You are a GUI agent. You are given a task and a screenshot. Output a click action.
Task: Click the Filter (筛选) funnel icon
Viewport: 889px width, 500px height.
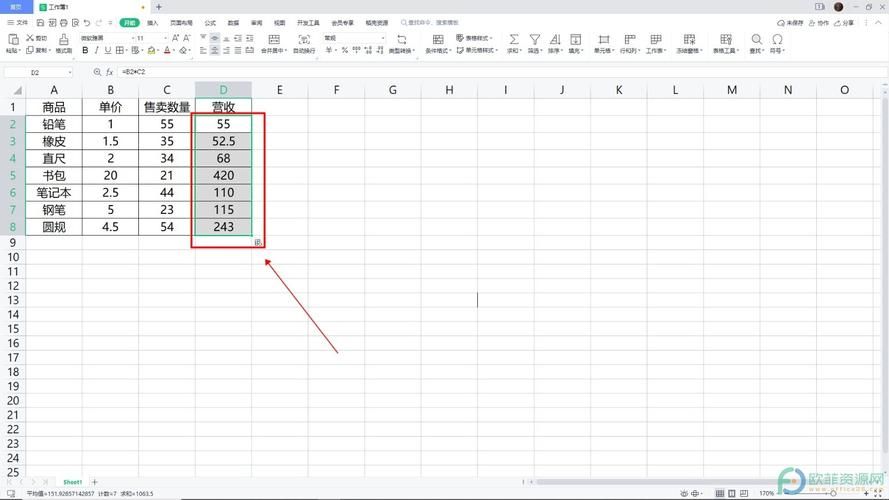point(534,39)
